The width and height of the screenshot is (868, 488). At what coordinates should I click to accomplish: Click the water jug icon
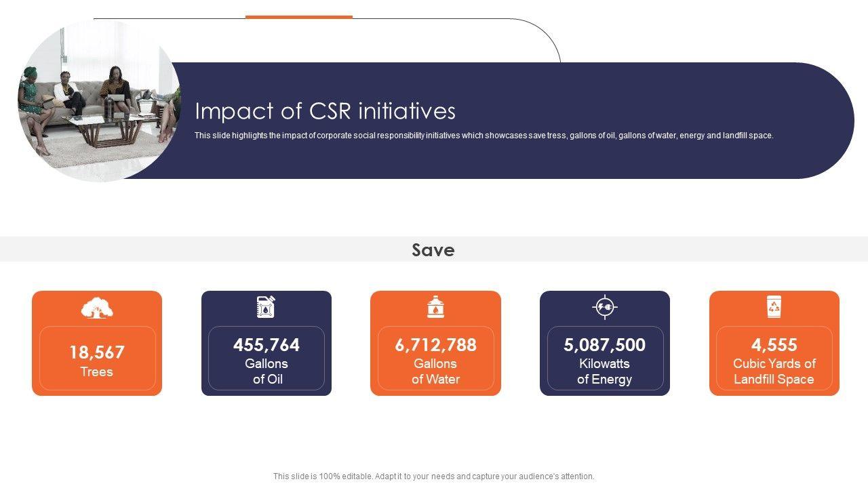435,307
